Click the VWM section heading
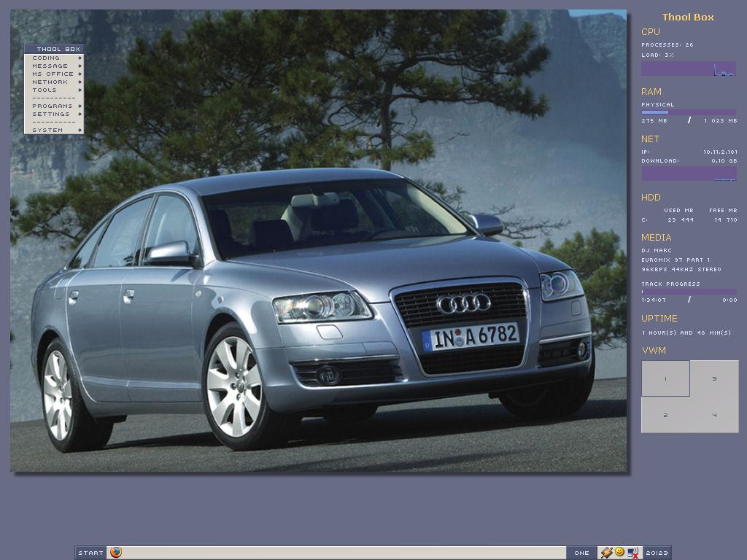The width and height of the screenshot is (747, 560). tap(654, 351)
